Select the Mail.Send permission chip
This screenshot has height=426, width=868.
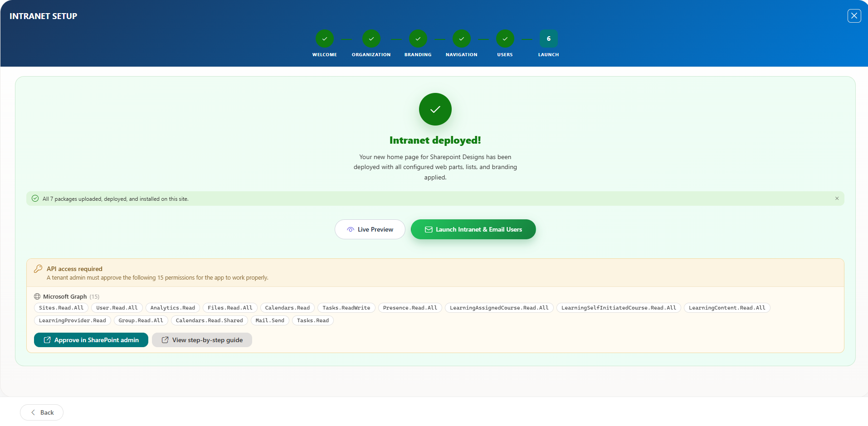click(270, 320)
